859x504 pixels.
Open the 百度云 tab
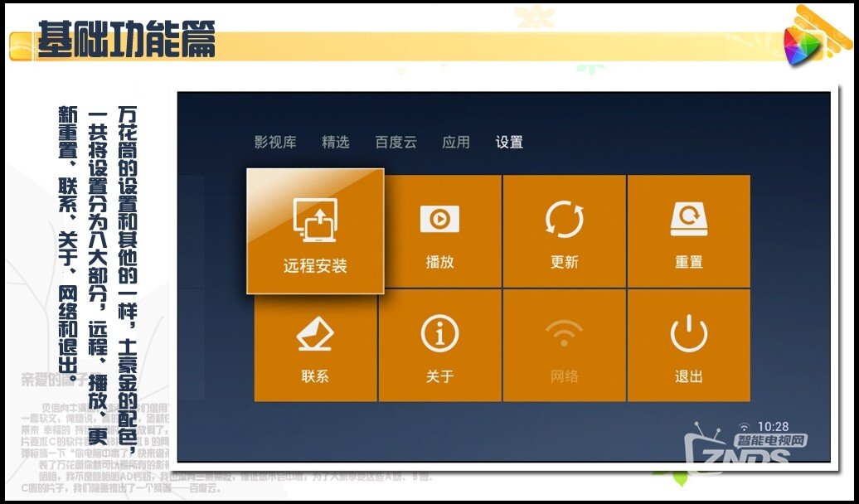coord(396,143)
